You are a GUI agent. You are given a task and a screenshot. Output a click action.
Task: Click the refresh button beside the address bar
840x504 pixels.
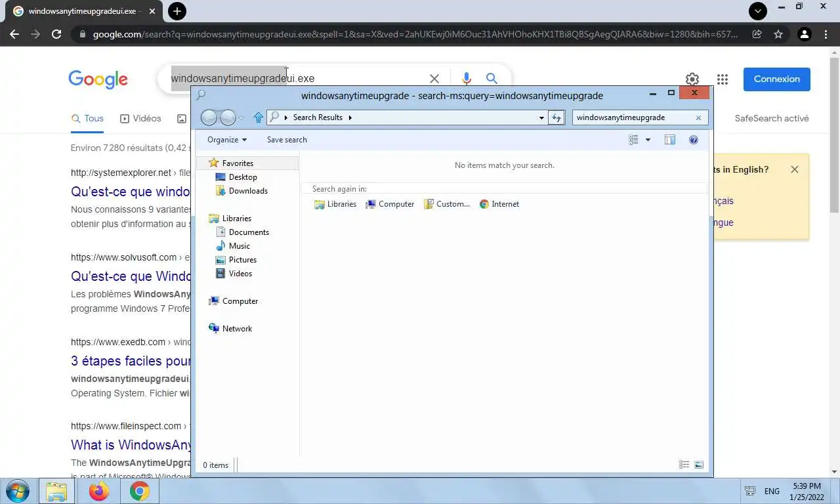click(x=556, y=117)
